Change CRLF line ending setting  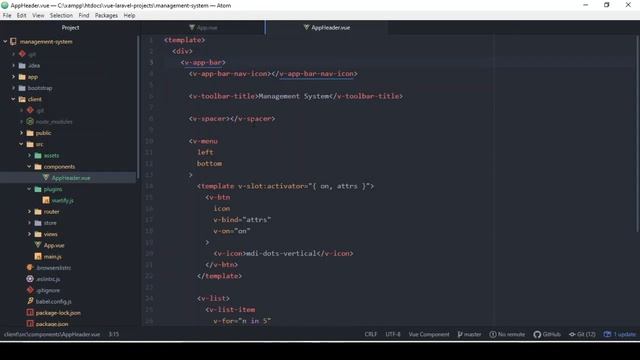pyautogui.click(x=371, y=334)
